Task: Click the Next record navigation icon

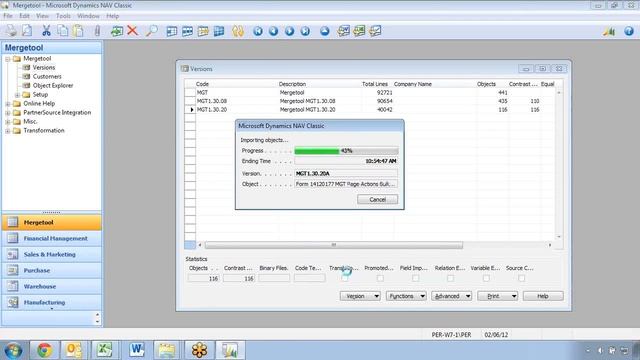Action: pos(289,31)
